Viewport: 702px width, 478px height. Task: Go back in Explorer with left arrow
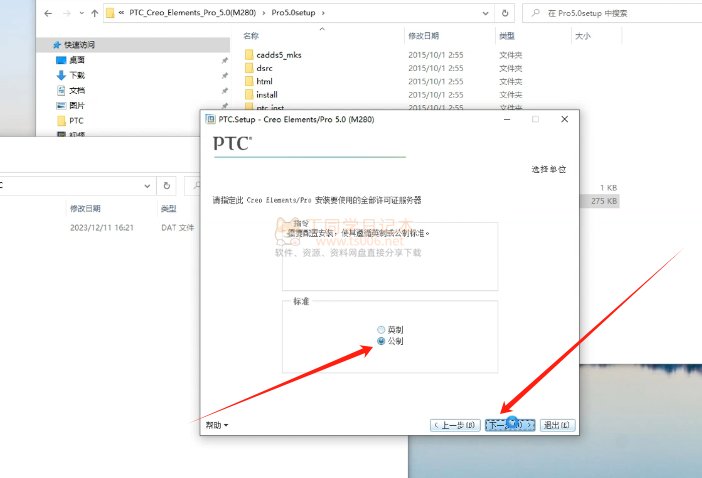[48, 13]
